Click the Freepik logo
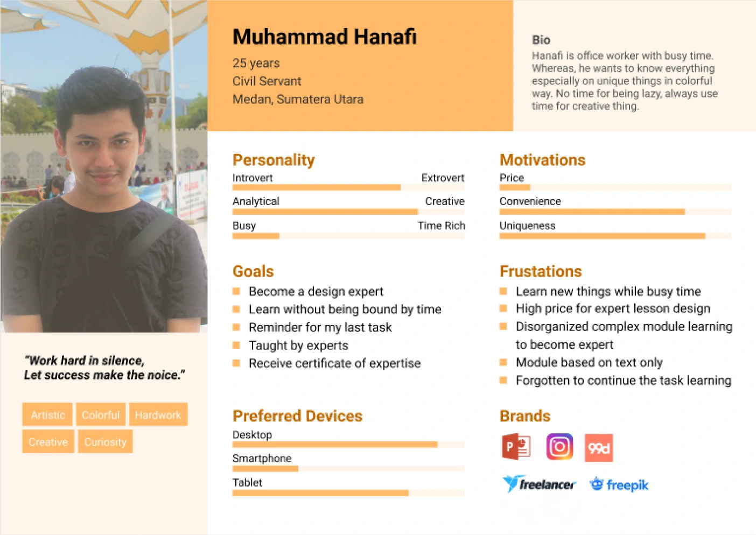This screenshot has width=756, height=535. [x=619, y=484]
